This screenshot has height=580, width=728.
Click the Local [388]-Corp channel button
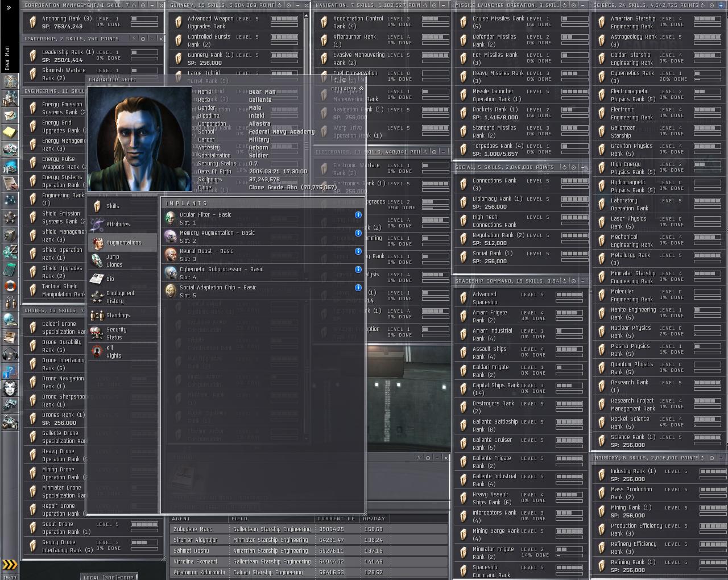coord(108,577)
